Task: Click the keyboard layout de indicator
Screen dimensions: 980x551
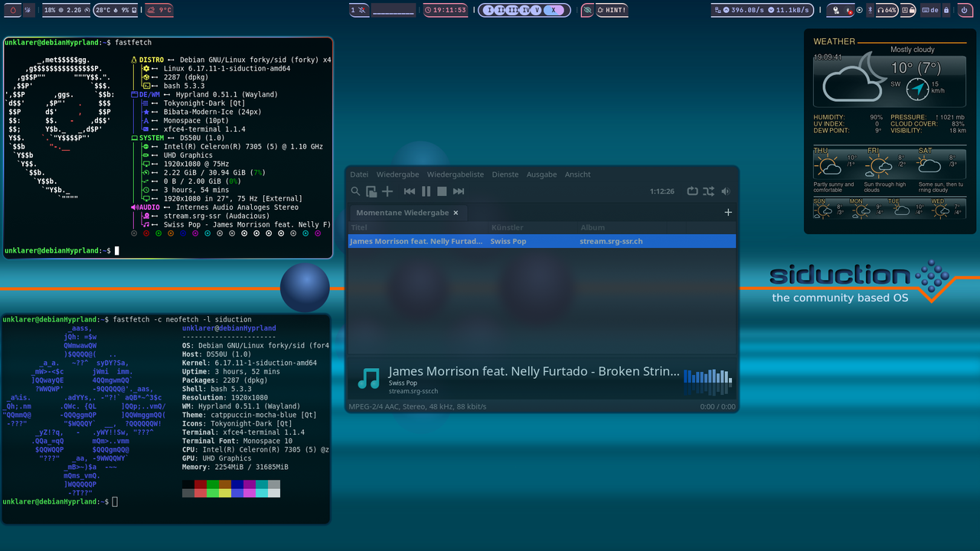Action: point(929,10)
